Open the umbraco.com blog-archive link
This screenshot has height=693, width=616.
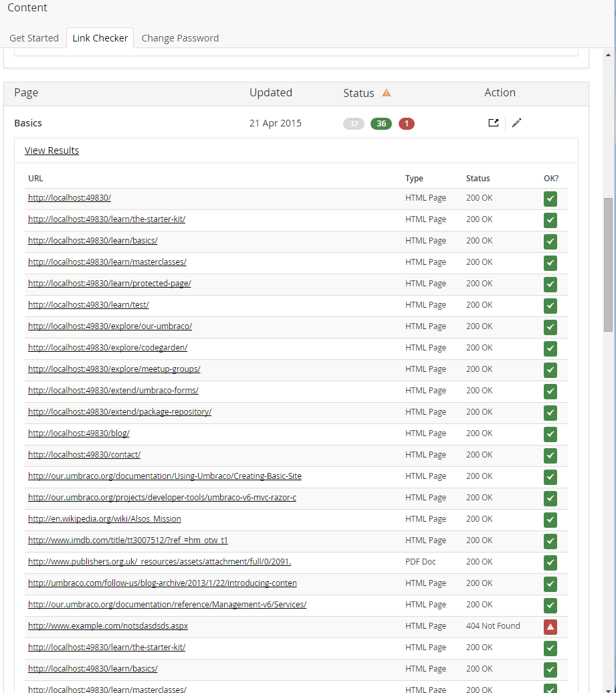163,583
